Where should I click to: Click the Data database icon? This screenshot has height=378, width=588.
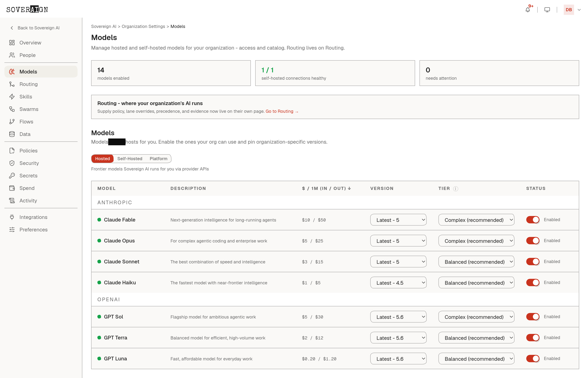(12, 134)
